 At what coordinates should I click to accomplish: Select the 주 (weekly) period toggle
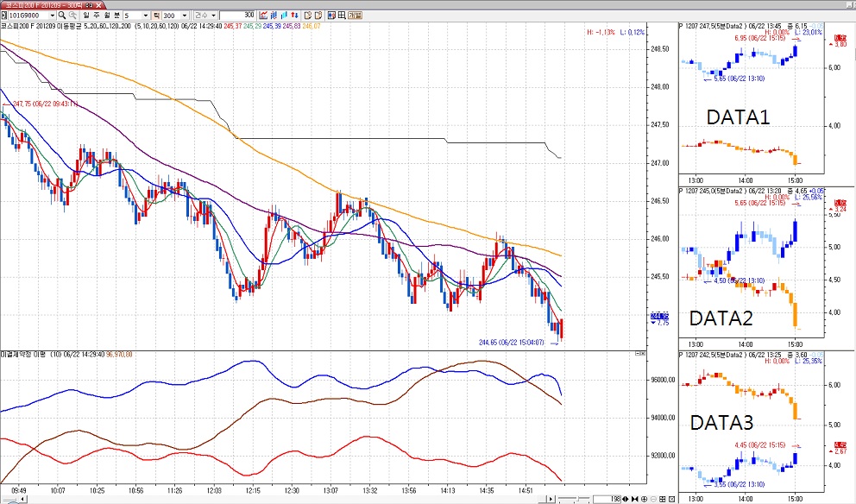coord(96,16)
